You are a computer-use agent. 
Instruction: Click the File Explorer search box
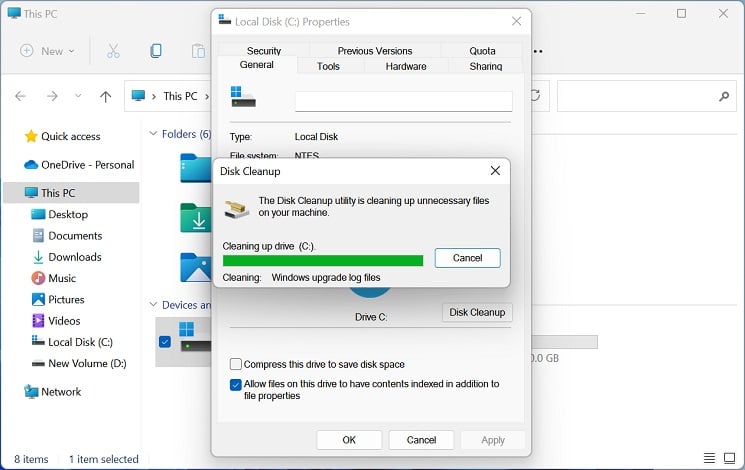646,96
